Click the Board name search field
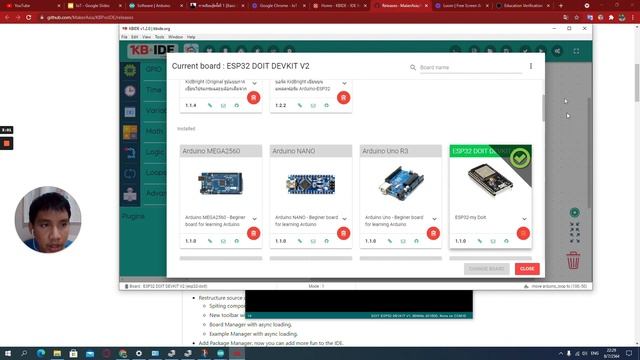This screenshot has height=360, width=640. [x=471, y=67]
